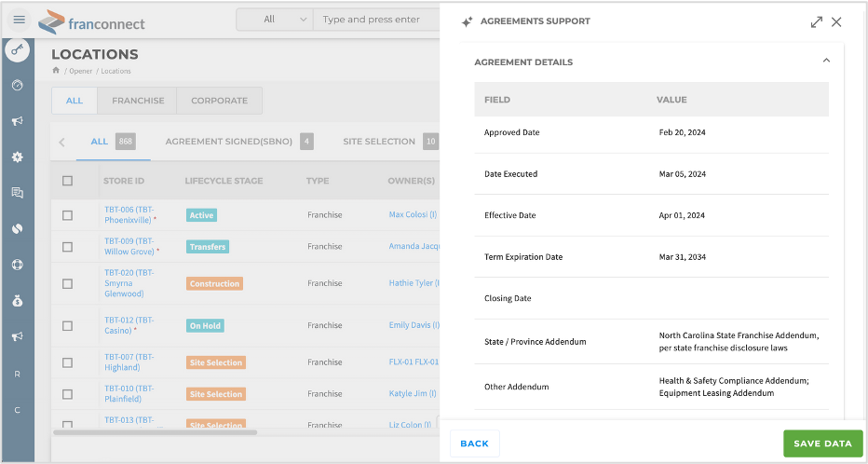Collapse the Agreement Details section

[x=825, y=61]
